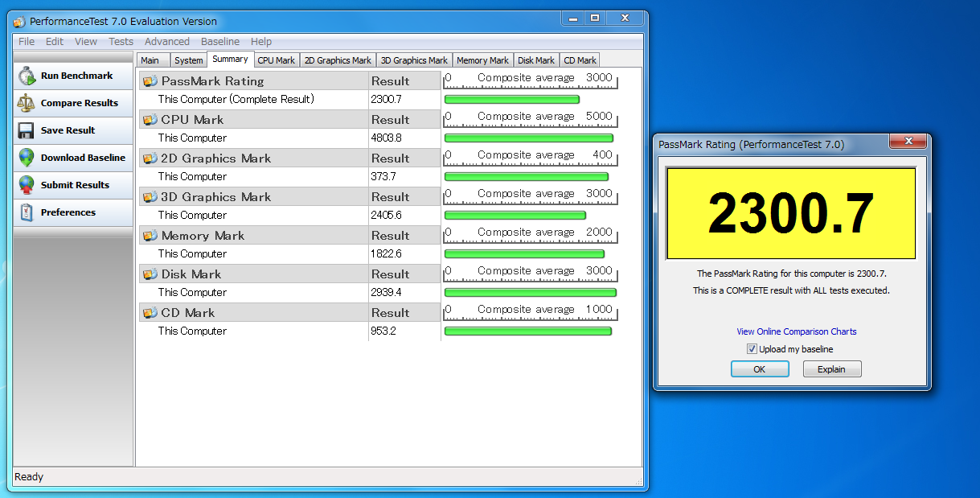This screenshot has width=980, height=498.
Task: Click the icon beside 2D Graphics Mark header
Action: (x=150, y=158)
